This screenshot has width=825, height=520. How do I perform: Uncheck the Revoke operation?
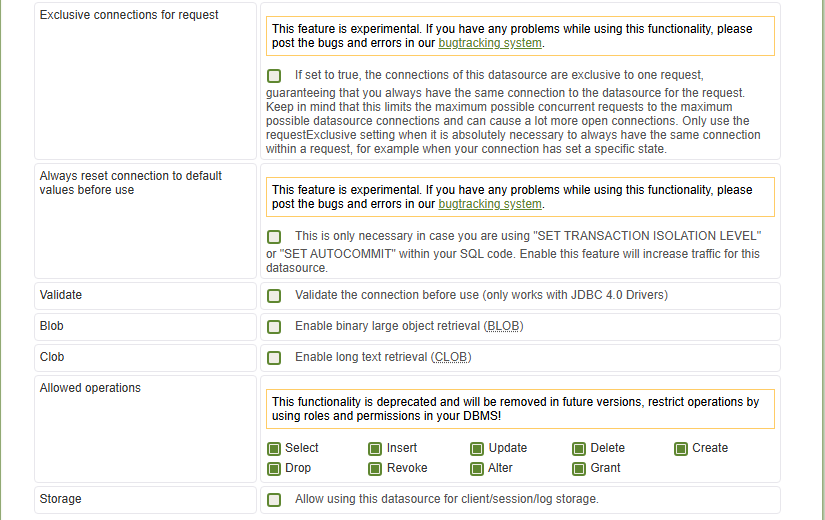[376, 469]
